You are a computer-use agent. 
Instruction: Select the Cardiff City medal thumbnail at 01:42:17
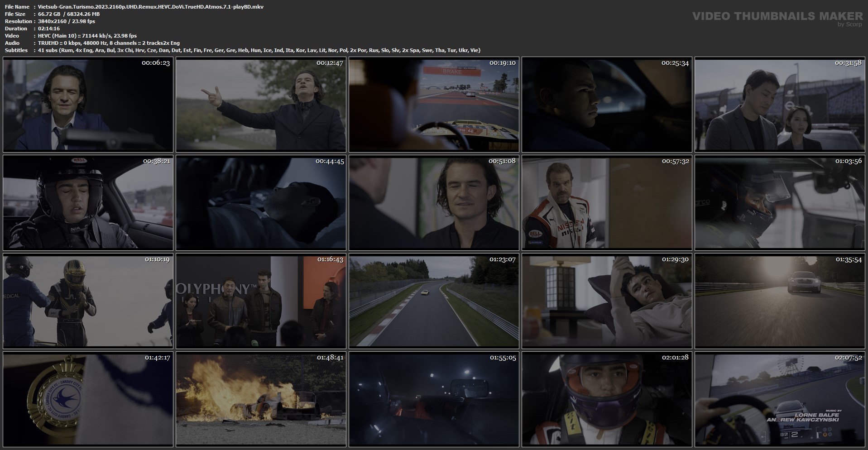88,399
